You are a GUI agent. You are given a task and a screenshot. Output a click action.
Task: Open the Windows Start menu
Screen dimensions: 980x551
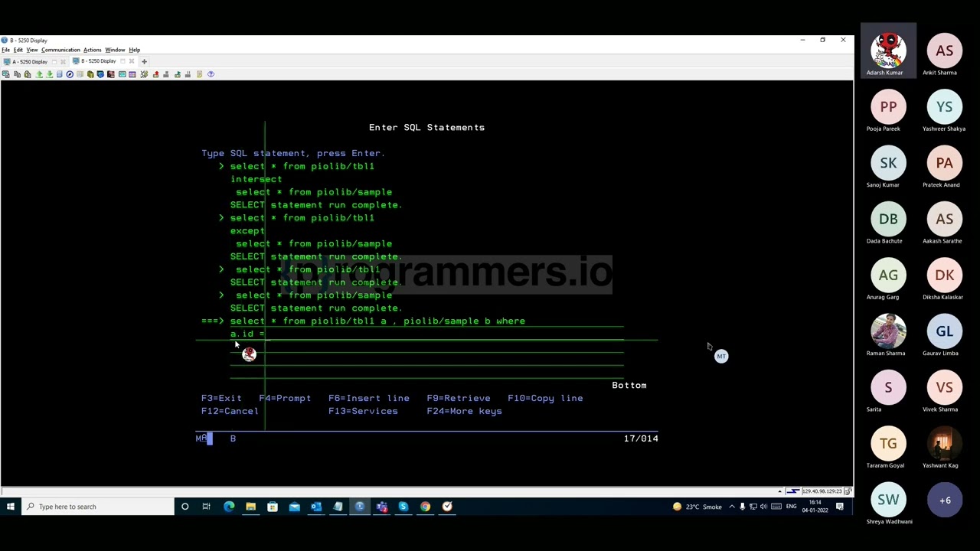(x=11, y=507)
